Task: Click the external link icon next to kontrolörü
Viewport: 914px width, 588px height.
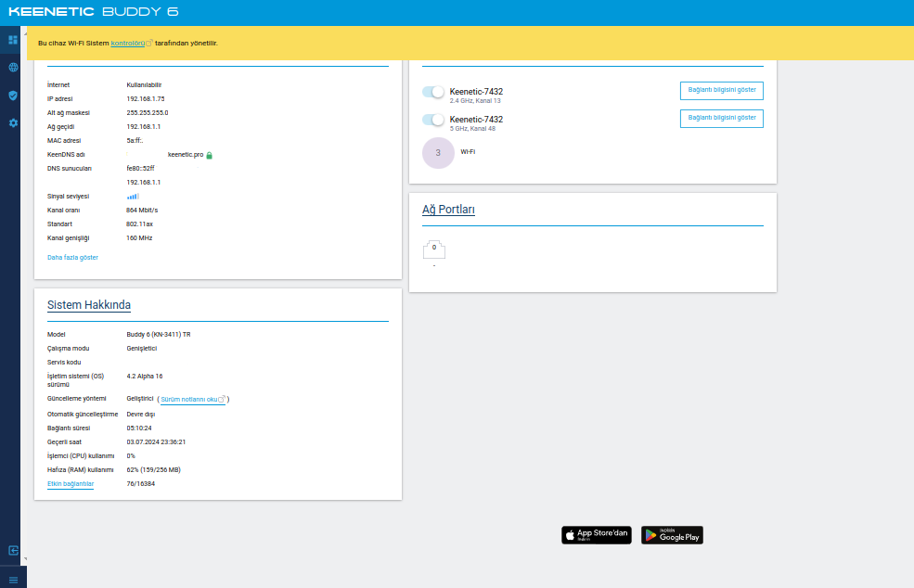Action: [149, 43]
